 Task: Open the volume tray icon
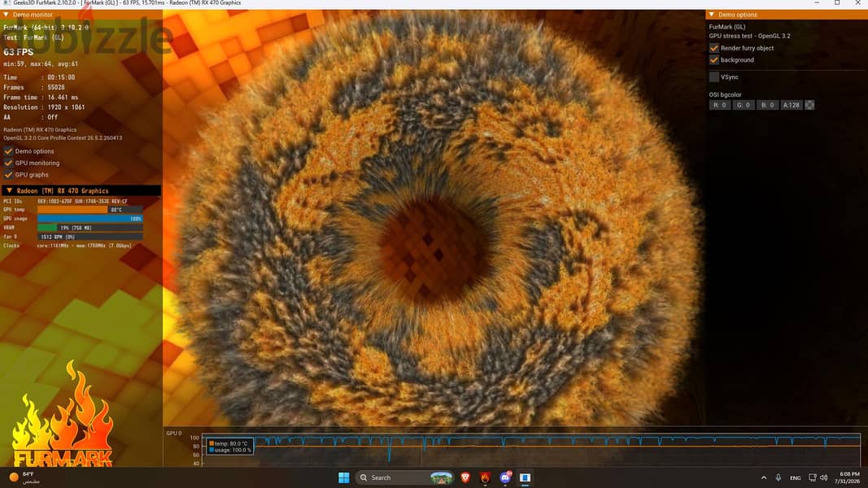coord(824,477)
